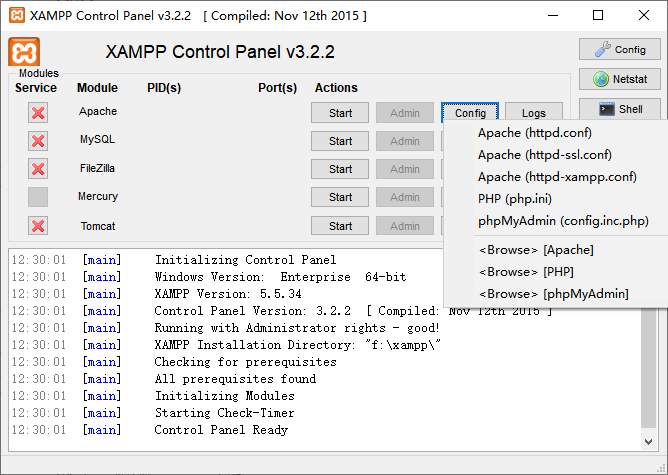
Task: Click the Mercury module name
Action: [98, 196]
